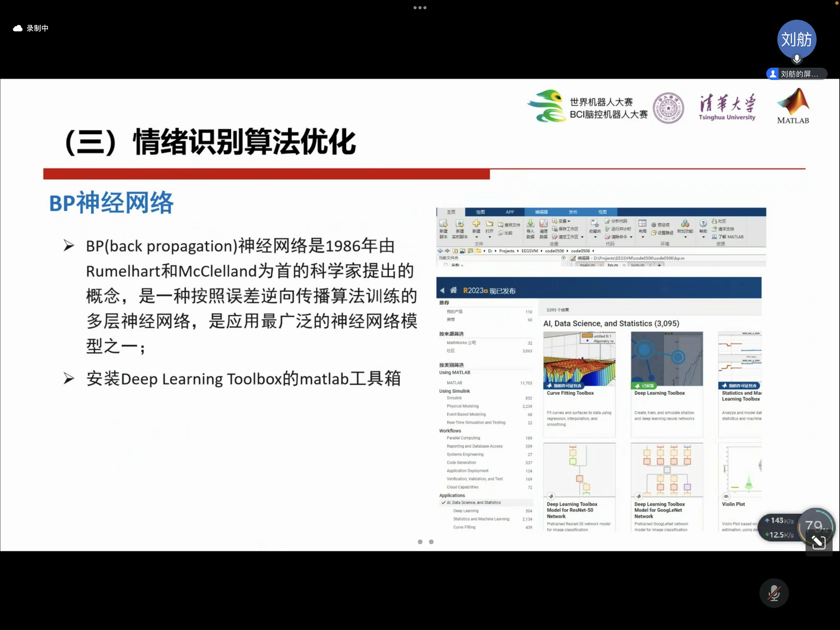Image resolution: width=840 pixels, height=630 pixels.
Task: Click the 新建脚本 (New Script) icon
Action: (443, 224)
